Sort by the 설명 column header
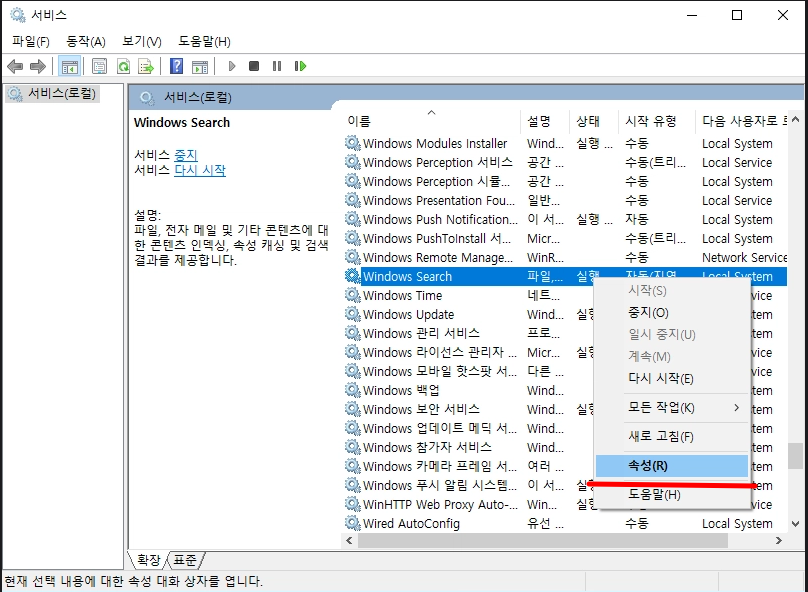 [x=545, y=121]
